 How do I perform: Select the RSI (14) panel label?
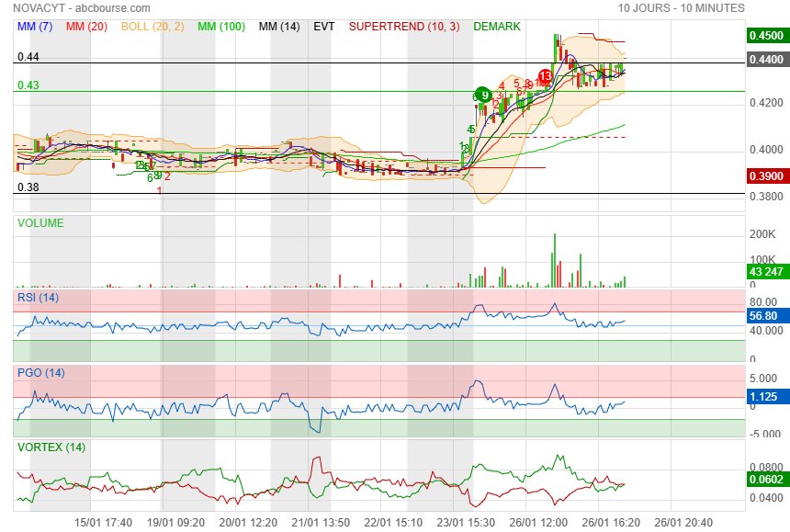coord(39,297)
